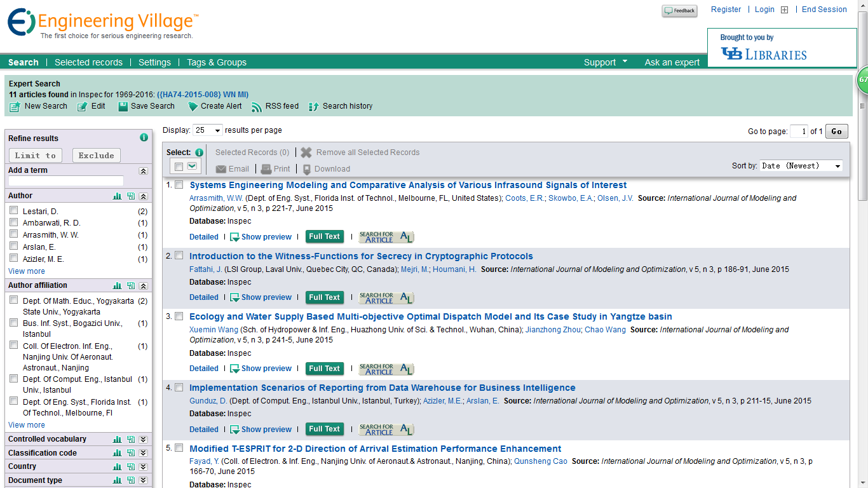Click the RSS feed icon
The image size is (868, 488).
(257, 107)
